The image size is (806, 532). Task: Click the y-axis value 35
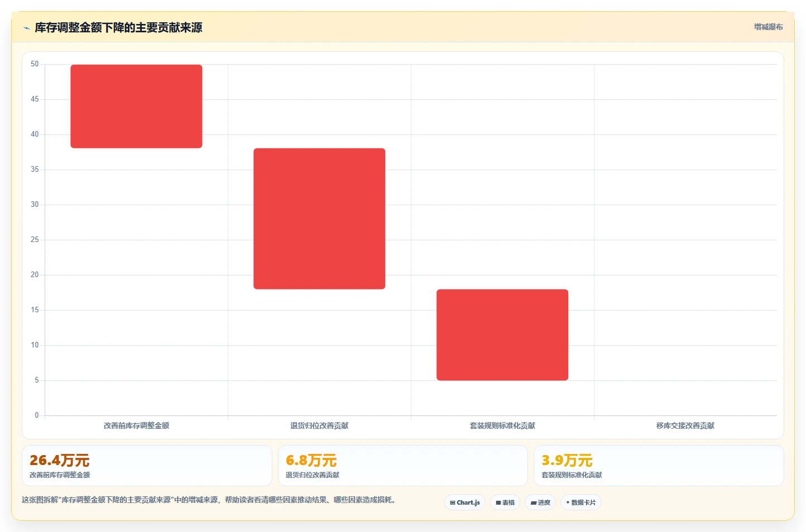35,170
